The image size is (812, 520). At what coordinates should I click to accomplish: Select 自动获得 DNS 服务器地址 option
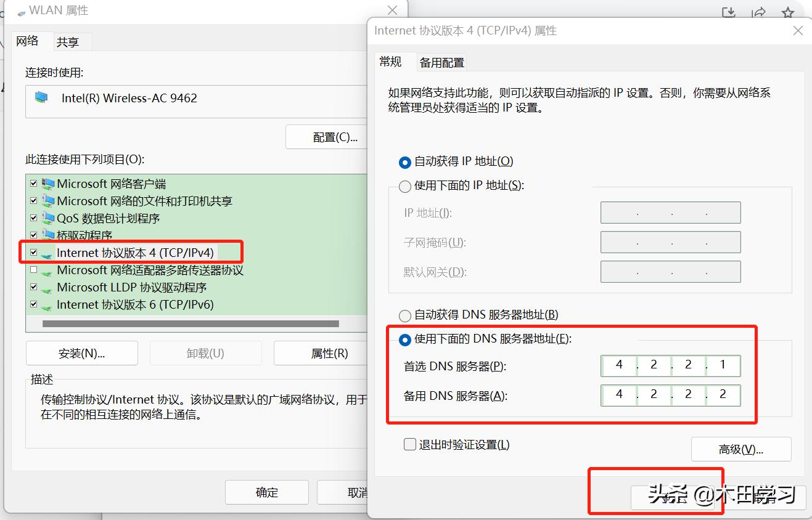(x=405, y=315)
